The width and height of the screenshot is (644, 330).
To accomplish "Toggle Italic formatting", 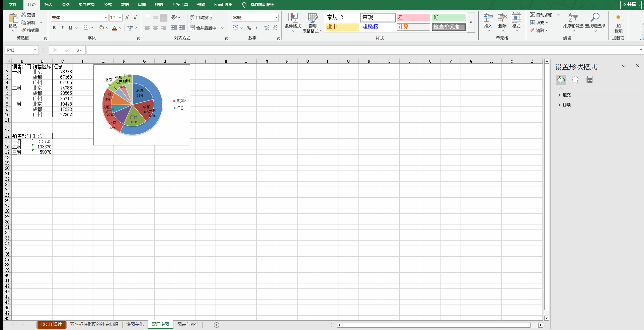I will [62, 28].
